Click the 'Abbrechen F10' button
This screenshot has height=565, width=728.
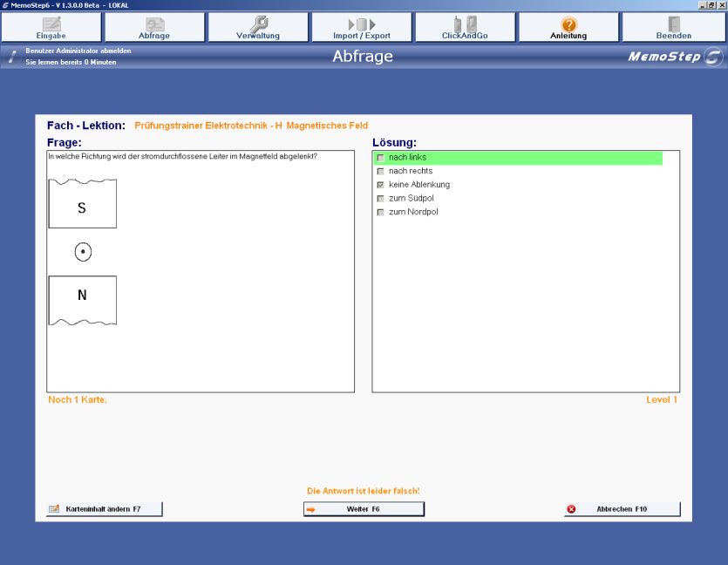621,509
